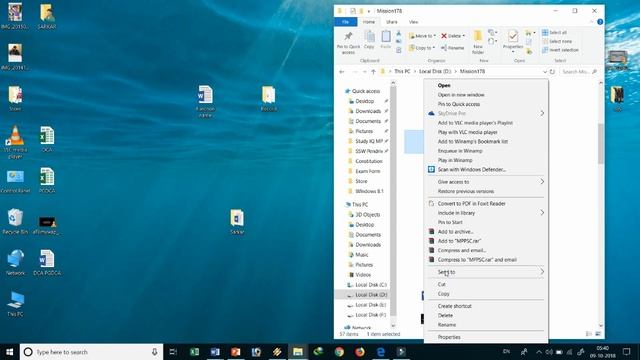
Task: Open Excel from the taskbar
Action: (x=195, y=352)
